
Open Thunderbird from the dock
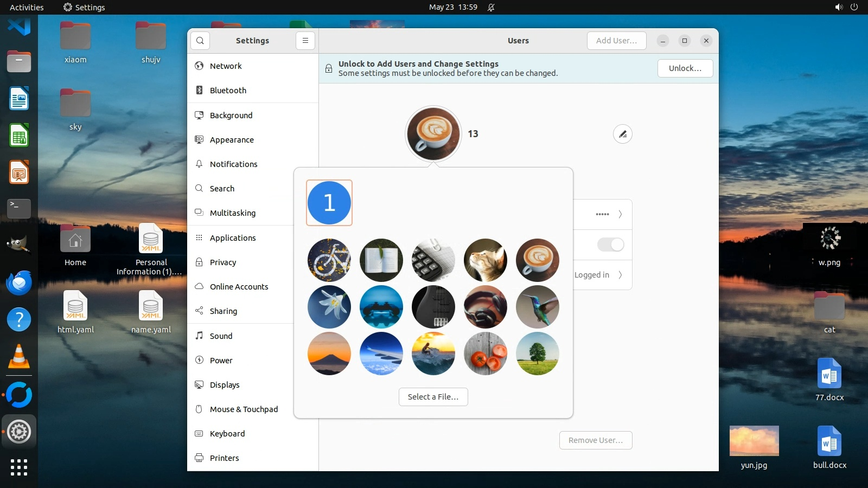19,283
